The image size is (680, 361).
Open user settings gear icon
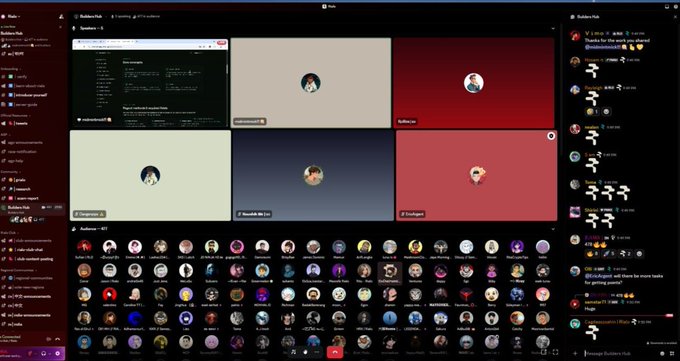(x=58, y=353)
